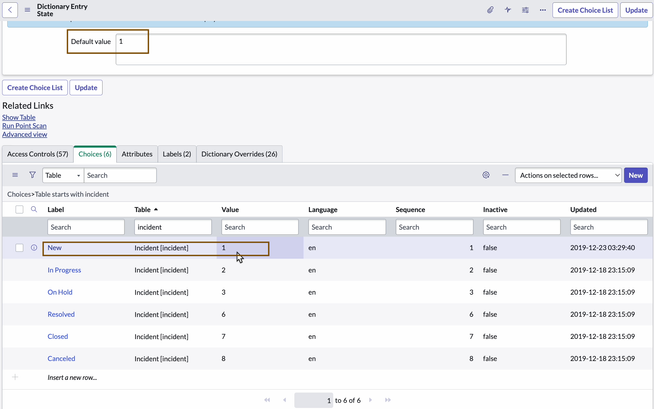
Task: Open the Labels (2) tab
Action: click(x=177, y=154)
